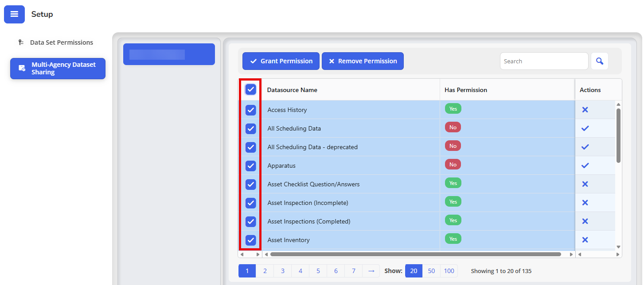Image resolution: width=644 pixels, height=285 pixels.
Task: Open the hamburger menu next to Setup
Action: click(x=14, y=14)
